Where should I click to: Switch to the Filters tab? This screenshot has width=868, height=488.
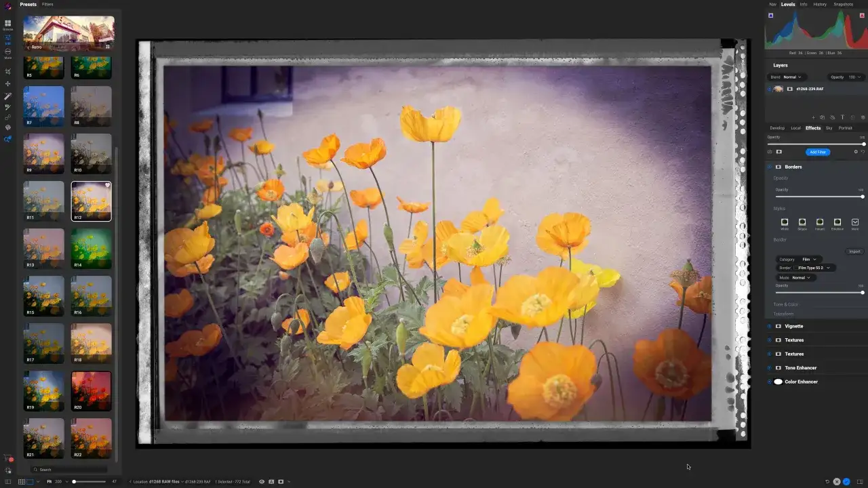[47, 4]
